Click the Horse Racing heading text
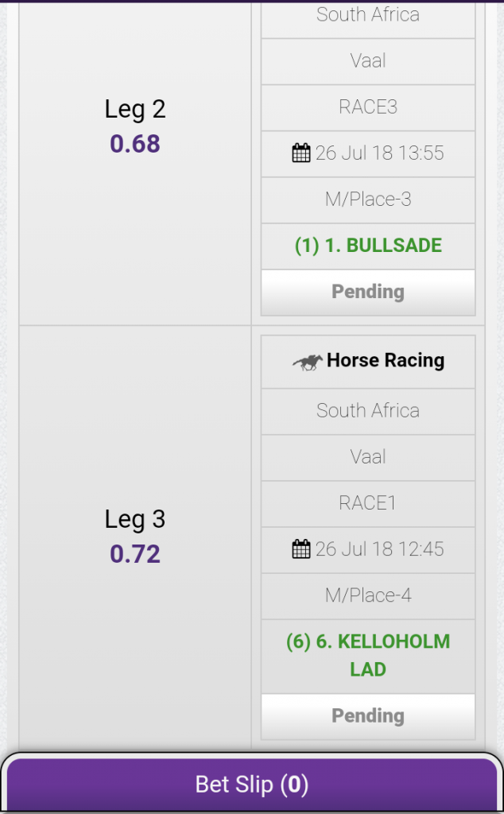Viewport: 504px width, 814px height. (x=386, y=361)
